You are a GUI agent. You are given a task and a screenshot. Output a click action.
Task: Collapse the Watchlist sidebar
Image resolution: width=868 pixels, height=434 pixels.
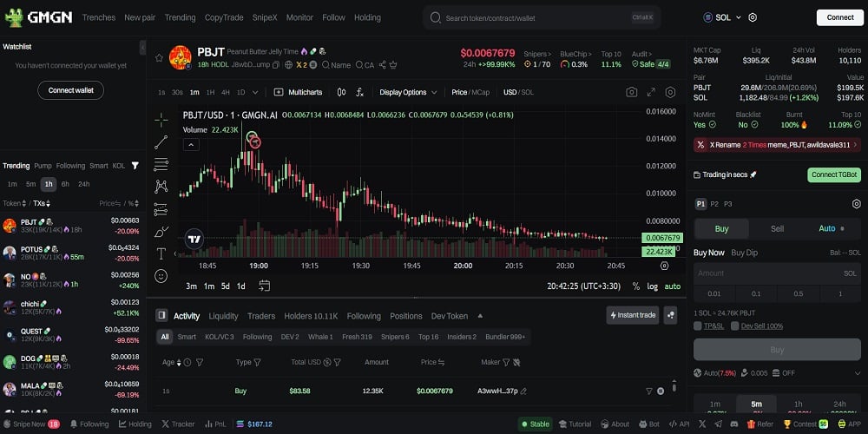coord(142,48)
